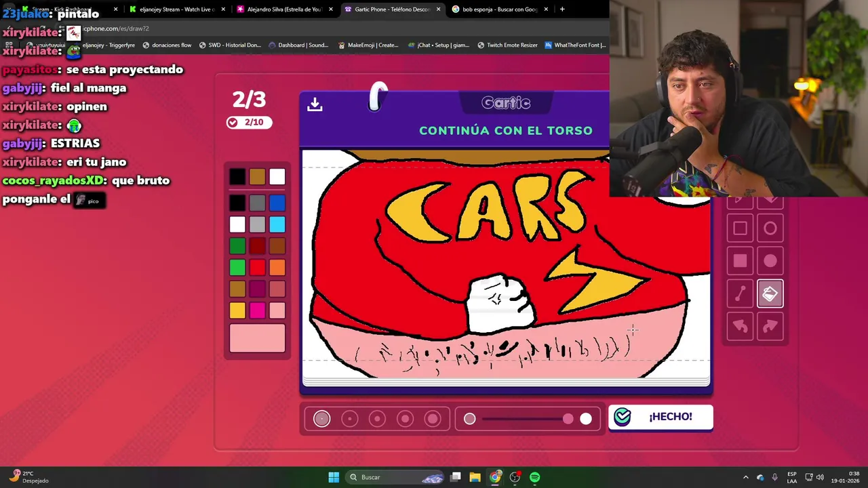Screen dimensions: 868x488
Task: Close the Gartic Phone browser tab
Action: 438,9
